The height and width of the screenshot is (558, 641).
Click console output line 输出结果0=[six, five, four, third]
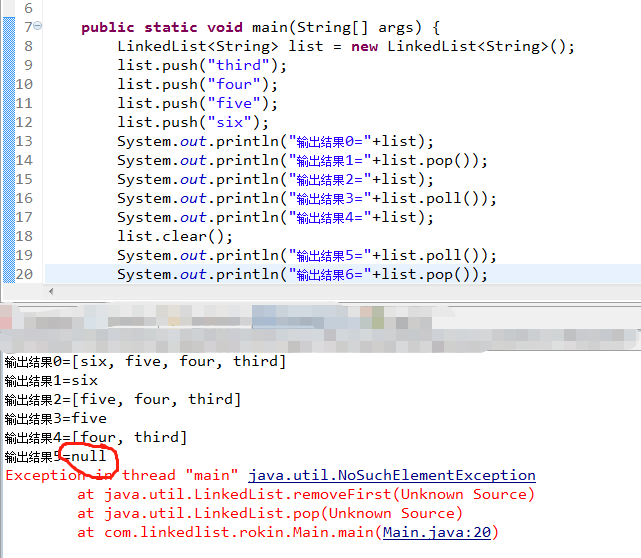(x=145, y=362)
